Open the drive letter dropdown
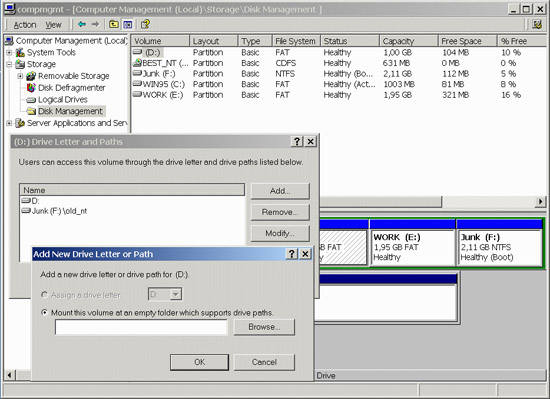The height and width of the screenshot is (399, 550). (176, 294)
